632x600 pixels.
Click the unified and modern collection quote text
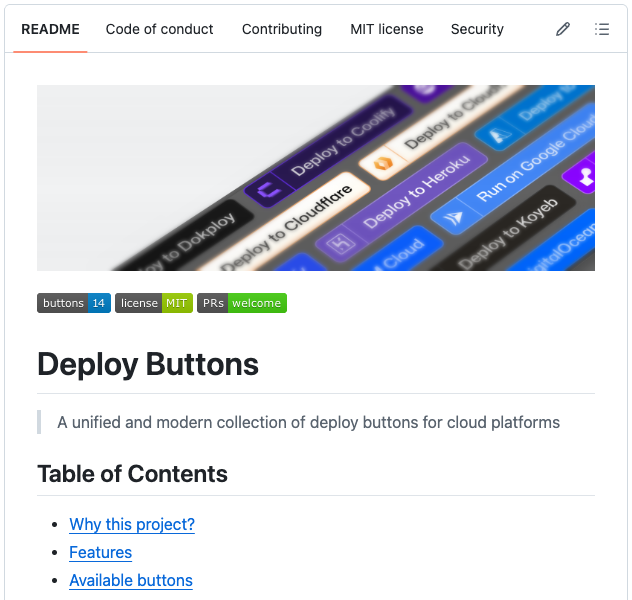[308, 422]
